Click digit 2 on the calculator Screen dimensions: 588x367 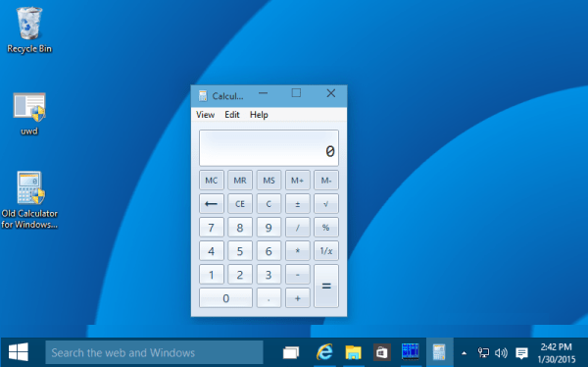(240, 275)
